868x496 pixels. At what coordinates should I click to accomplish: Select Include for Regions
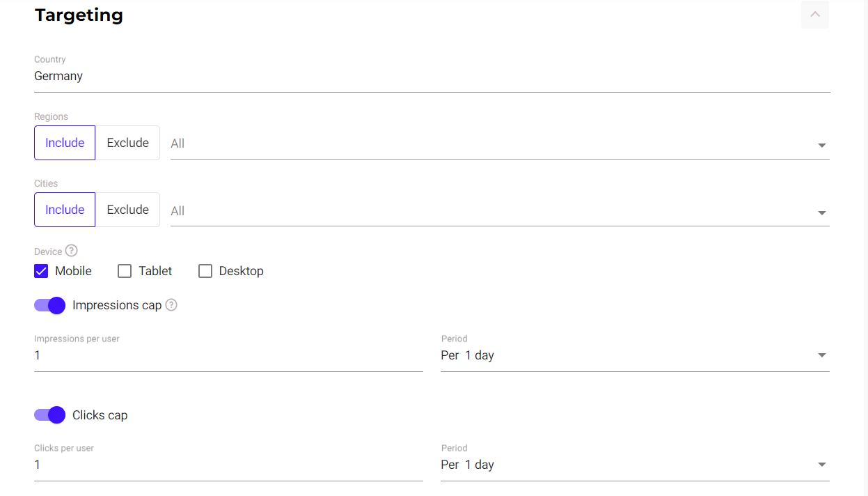65,143
